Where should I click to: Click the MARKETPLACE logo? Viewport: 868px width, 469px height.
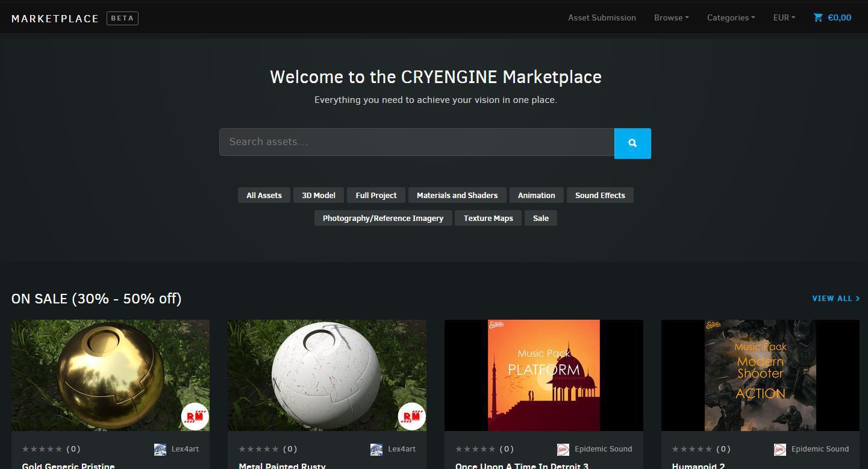point(55,19)
